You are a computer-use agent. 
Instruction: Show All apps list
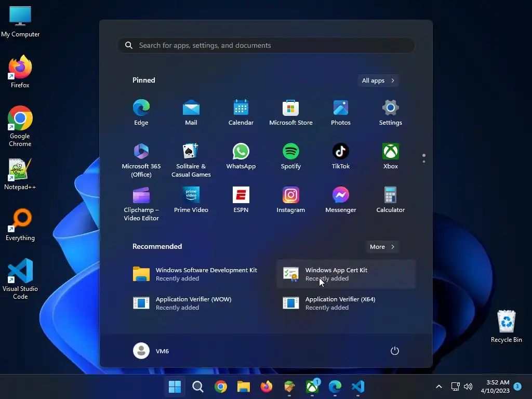pos(378,81)
